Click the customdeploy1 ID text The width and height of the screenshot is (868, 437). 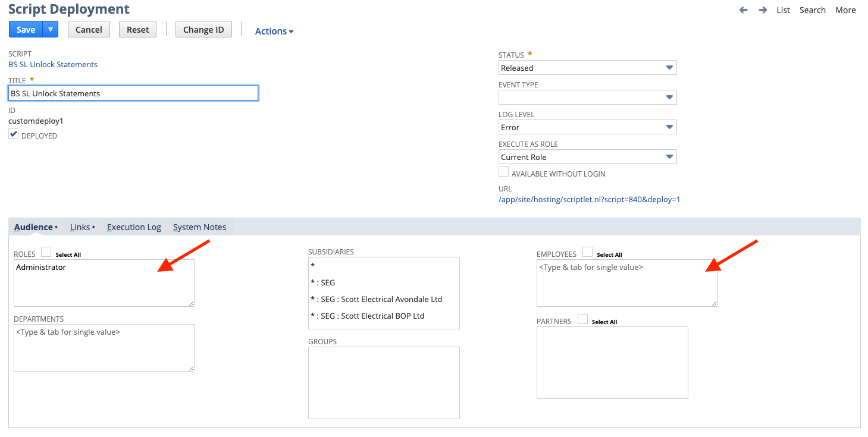tap(36, 121)
